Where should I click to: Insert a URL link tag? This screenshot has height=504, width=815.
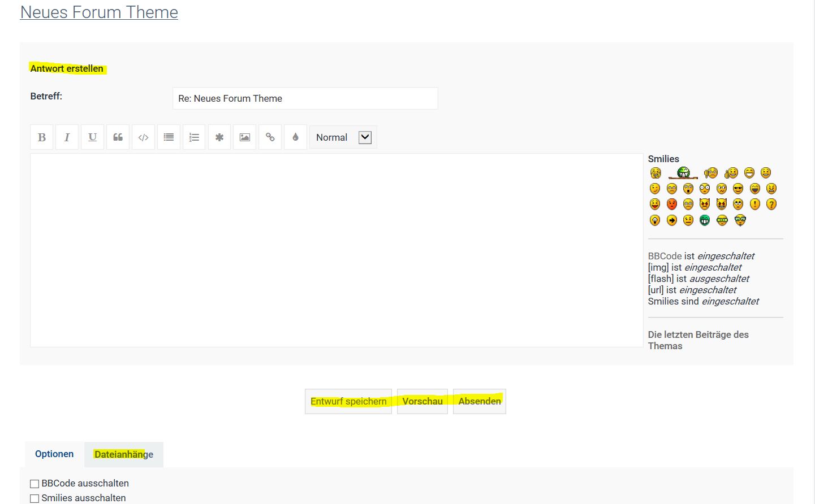pos(270,137)
